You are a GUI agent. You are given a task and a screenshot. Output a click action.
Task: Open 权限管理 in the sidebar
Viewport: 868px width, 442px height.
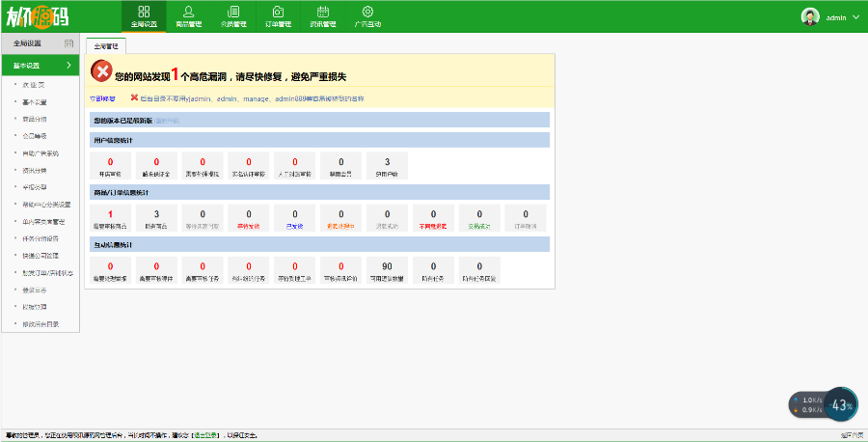pos(35,307)
